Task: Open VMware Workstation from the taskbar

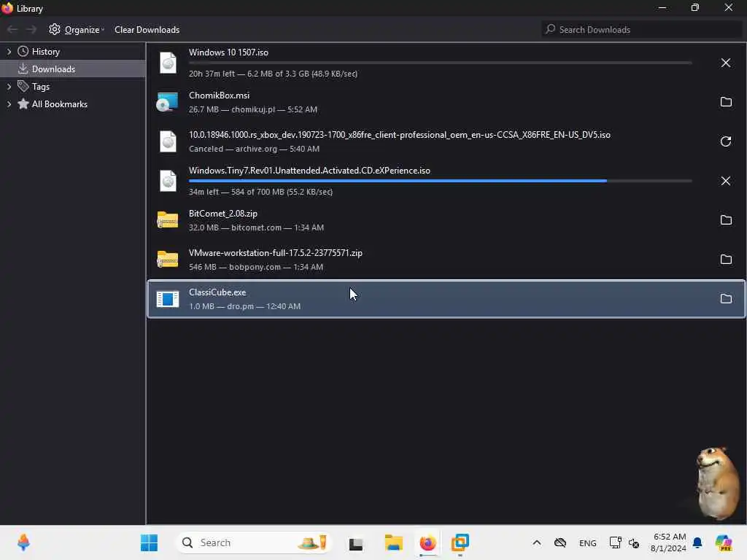Action: [460, 542]
